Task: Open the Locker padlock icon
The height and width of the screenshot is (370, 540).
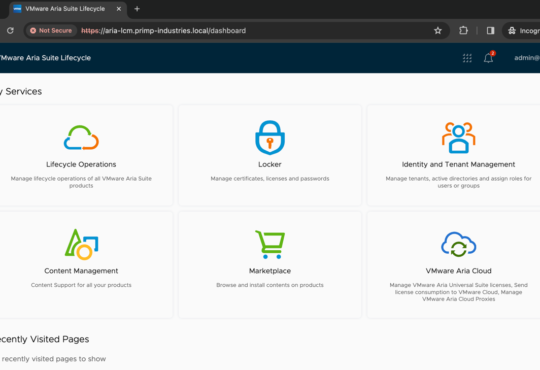Action: pyautogui.click(x=270, y=137)
